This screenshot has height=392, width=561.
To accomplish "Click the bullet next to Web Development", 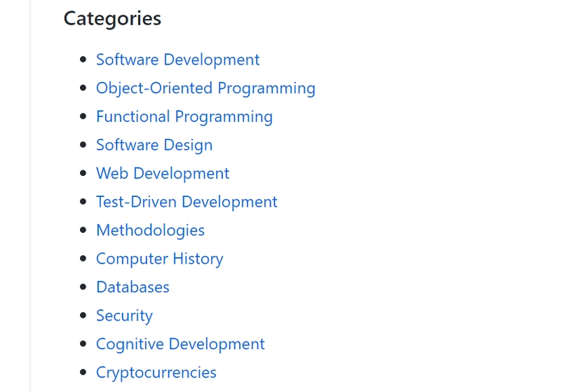I will click(x=83, y=173).
